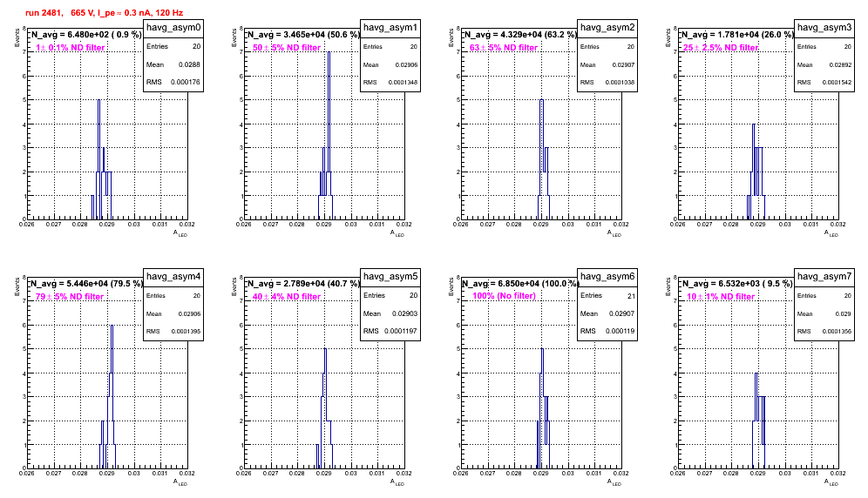Click the Entries row in havg_asym0 box
The image size is (868, 498).
173,46
